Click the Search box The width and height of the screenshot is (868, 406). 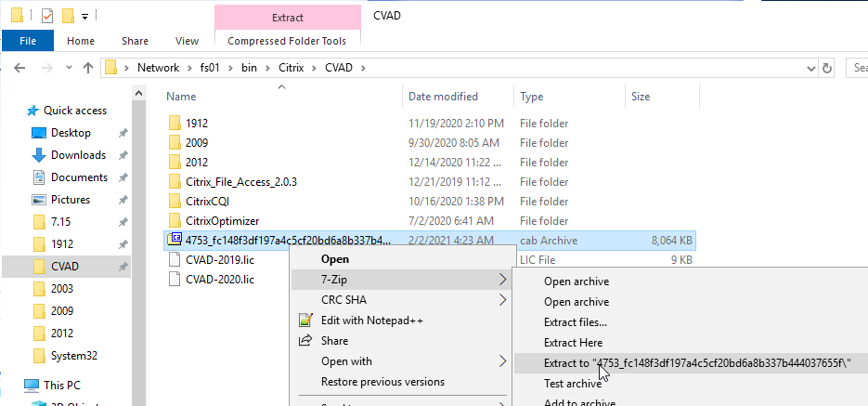pos(857,68)
